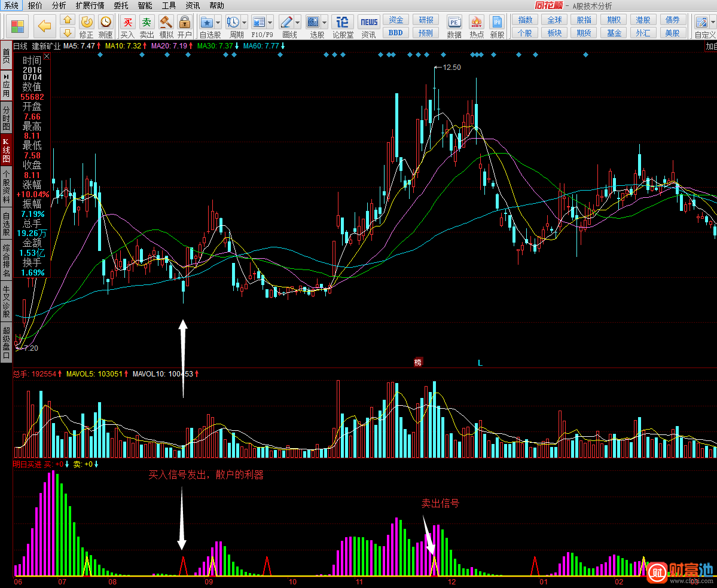The height and width of the screenshot is (588, 717).
Task: Switch to the 综合排名 sidebar tab
Action: pyautogui.click(x=6, y=261)
